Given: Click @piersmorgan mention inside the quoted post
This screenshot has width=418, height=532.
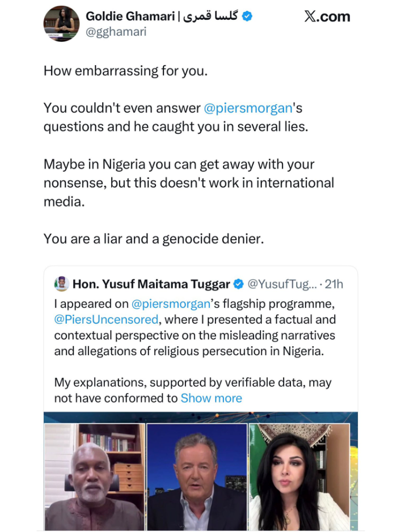Looking at the screenshot, I should [x=171, y=304].
